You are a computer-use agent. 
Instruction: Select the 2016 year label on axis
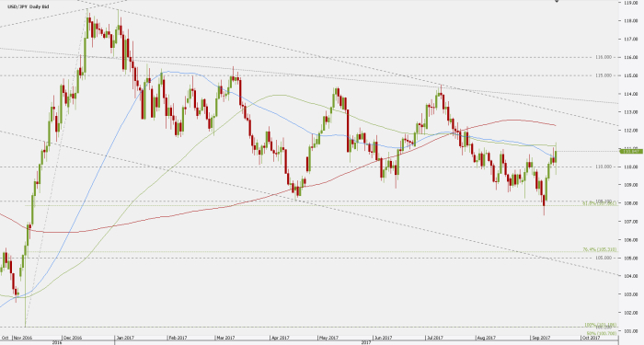click(x=57, y=342)
